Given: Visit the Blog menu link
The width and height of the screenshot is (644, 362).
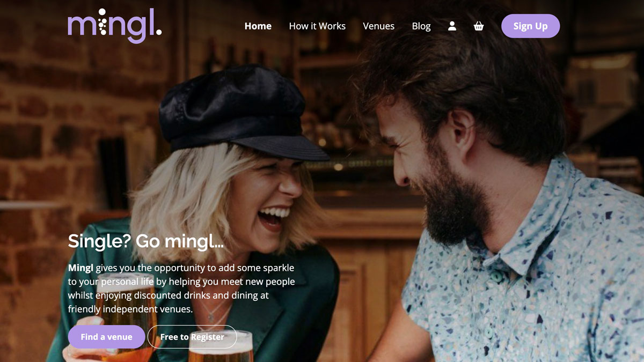Looking at the screenshot, I should [x=421, y=26].
